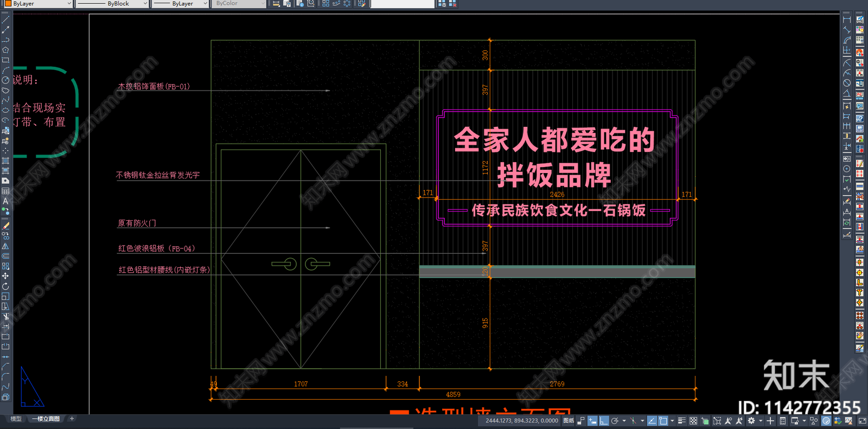This screenshot has width=868, height=429.
Task: Click Annotation Monitor plus icon
Action: (x=770, y=421)
